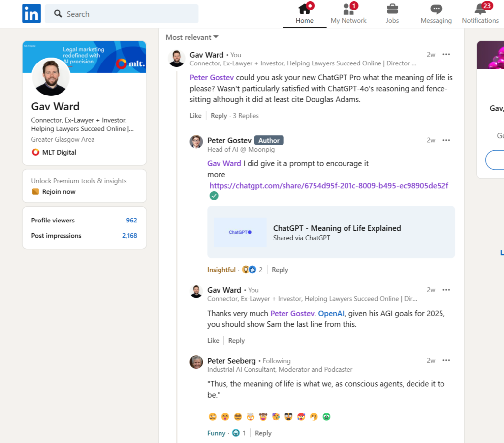Screen dimensions: 504x443
Task: Click the MLT legal marketing banner image
Action: point(84,57)
